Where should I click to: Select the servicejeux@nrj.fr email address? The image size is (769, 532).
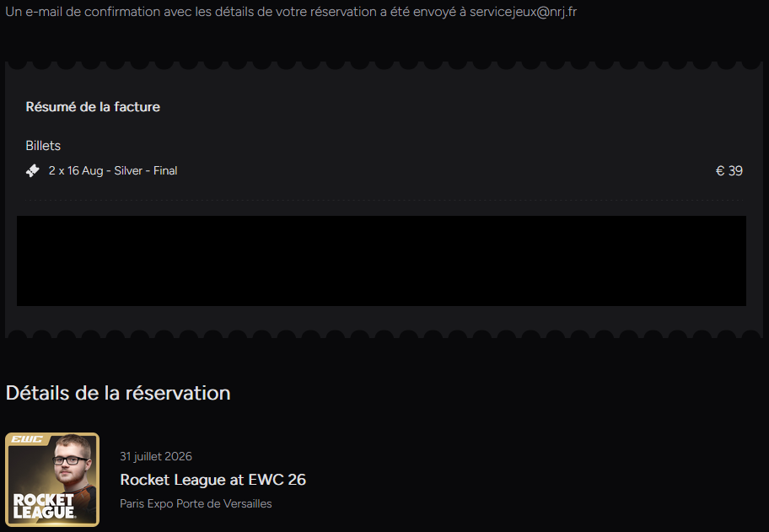point(523,12)
